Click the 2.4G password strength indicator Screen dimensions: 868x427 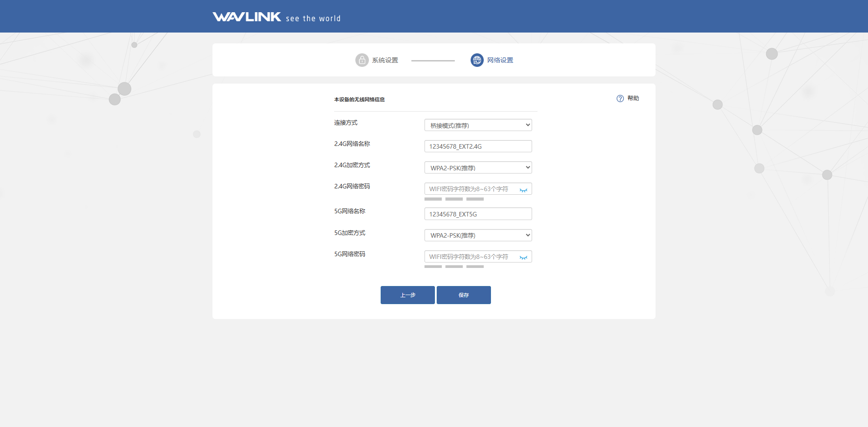[454, 199]
